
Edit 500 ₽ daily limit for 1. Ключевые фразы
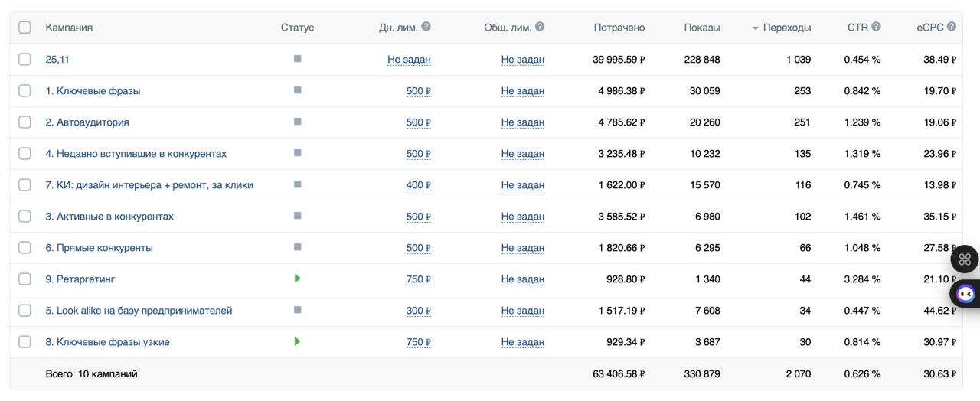tap(419, 90)
